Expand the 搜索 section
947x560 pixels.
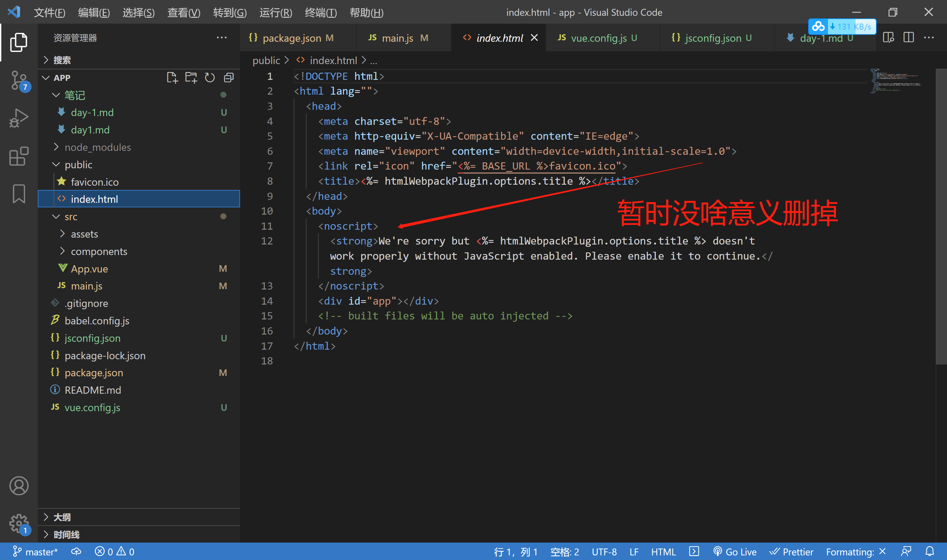pyautogui.click(x=139, y=60)
